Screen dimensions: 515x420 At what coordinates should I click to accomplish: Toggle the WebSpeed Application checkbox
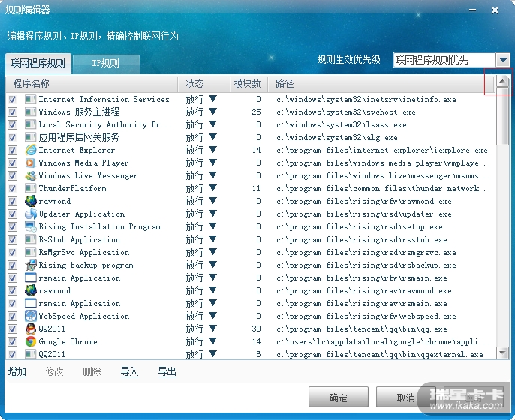13,316
